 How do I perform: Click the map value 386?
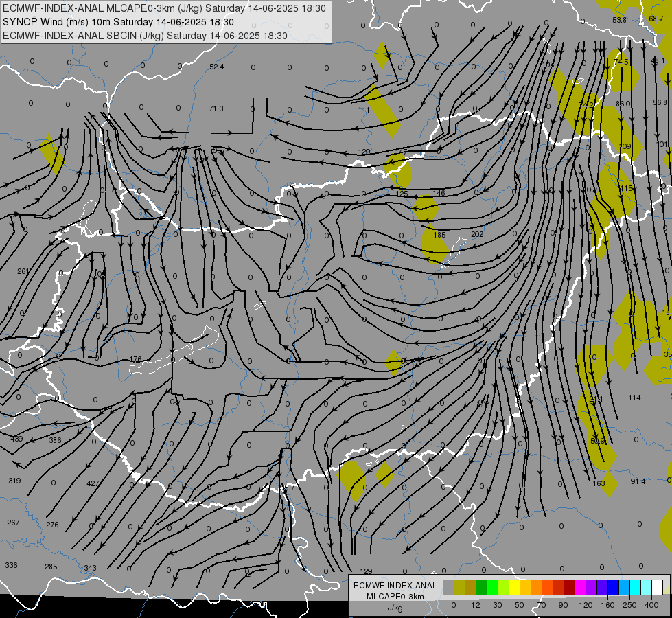point(56,440)
